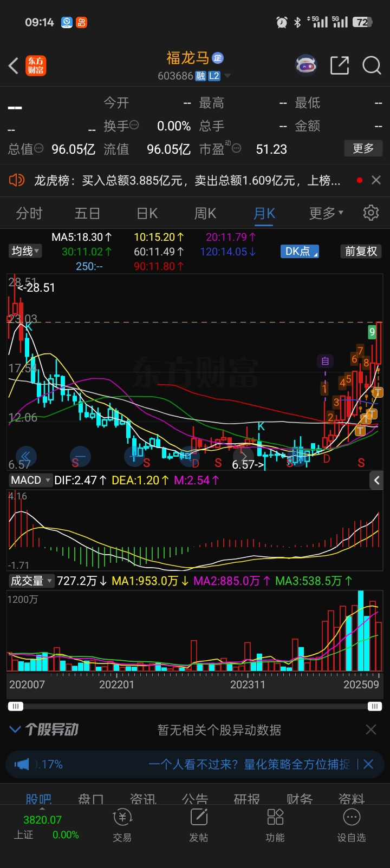Close the 个股异动 panel
390x868 pixels.
click(x=371, y=729)
